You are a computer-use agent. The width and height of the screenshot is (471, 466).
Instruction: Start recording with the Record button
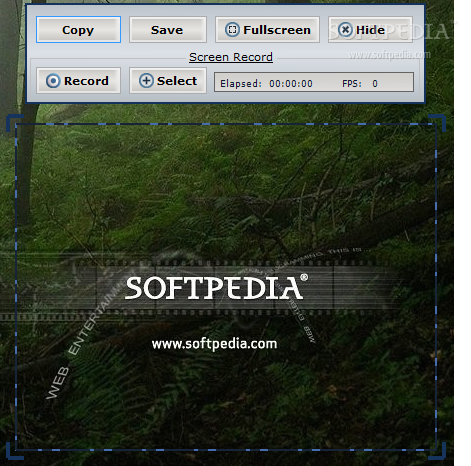point(78,81)
